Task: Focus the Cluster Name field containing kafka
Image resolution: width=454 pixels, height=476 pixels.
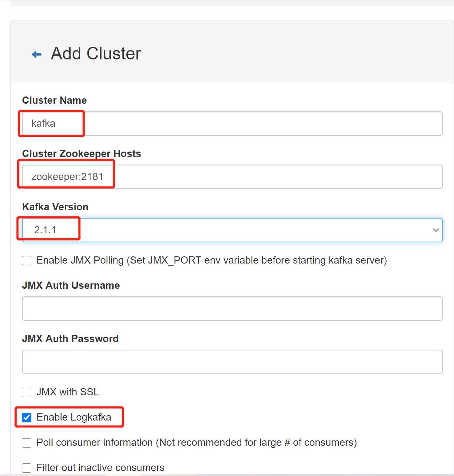Action: 232,124
